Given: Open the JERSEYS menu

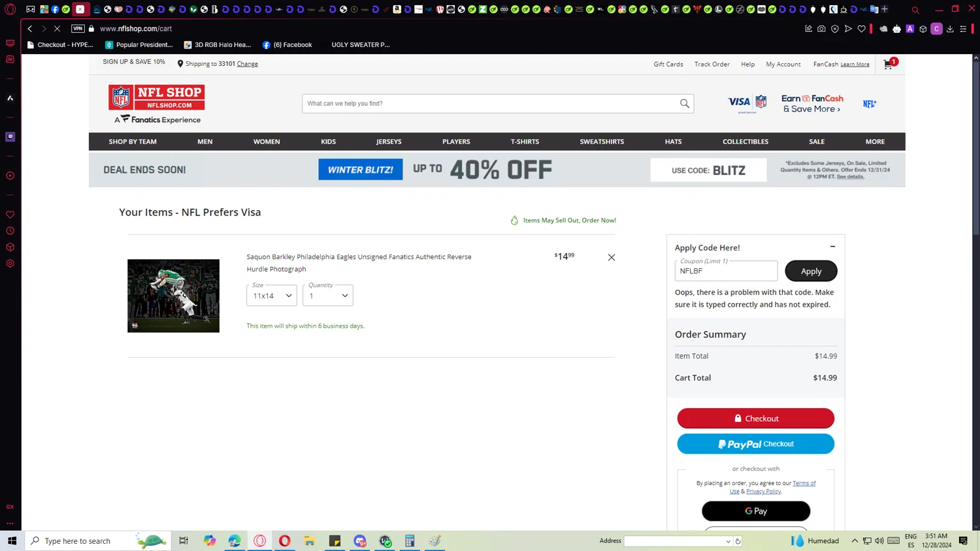Looking at the screenshot, I should click(389, 142).
